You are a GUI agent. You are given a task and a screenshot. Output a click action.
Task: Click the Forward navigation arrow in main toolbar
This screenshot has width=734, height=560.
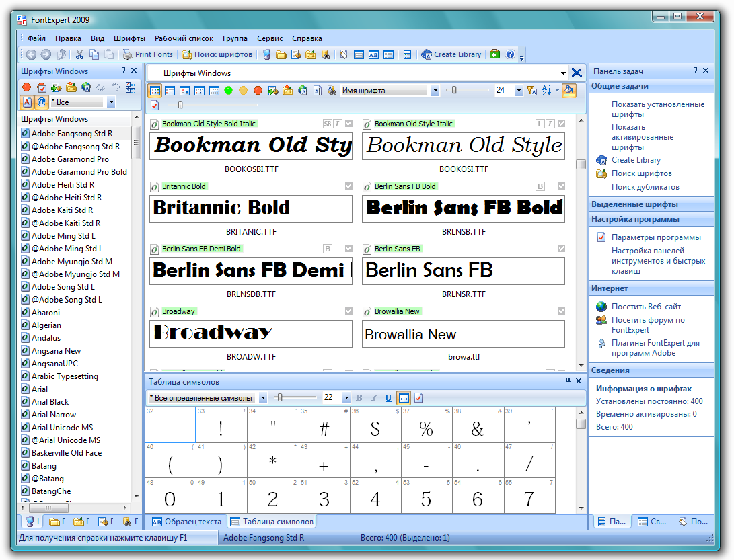click(46, 54)
